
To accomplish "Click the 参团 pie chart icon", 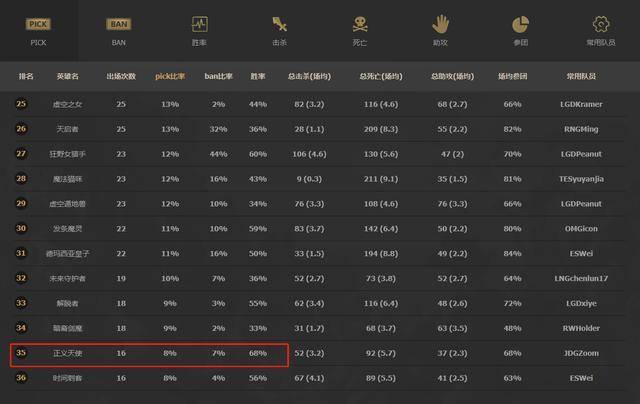I will point(519,23).
